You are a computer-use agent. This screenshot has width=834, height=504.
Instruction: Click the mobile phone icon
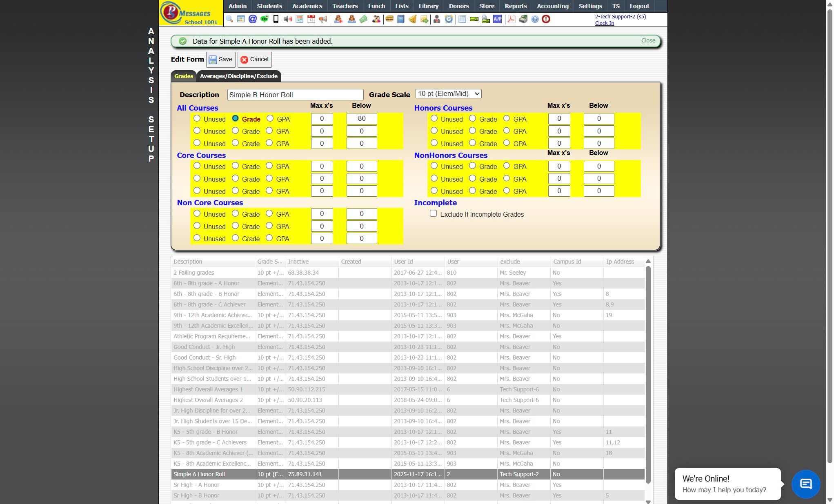pos(276,19)
